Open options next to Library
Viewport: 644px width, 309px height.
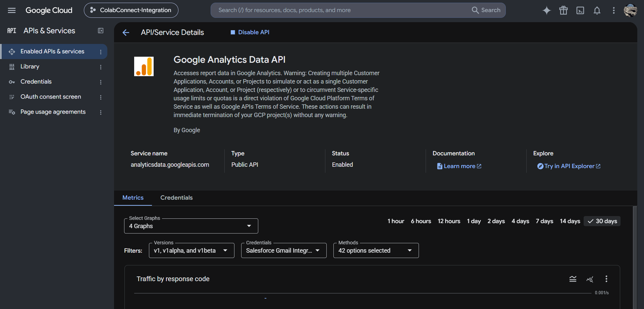click(x=101, y=67)
